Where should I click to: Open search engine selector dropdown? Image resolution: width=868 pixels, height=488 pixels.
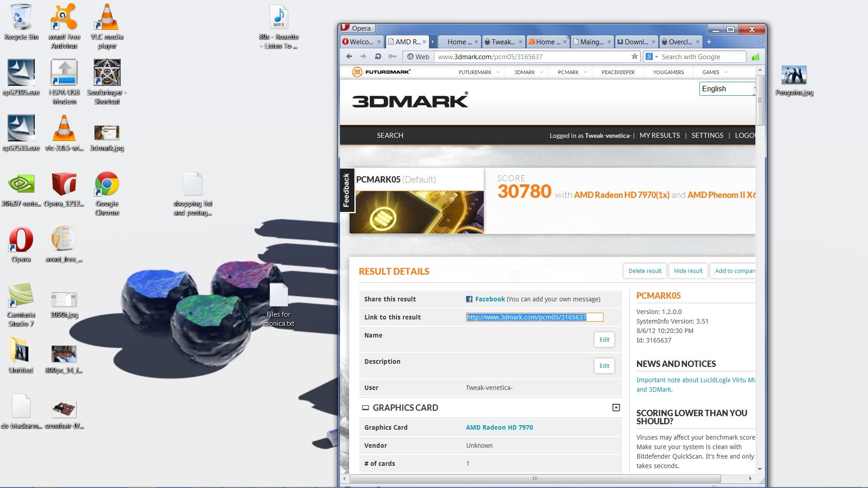pos(651,56)
